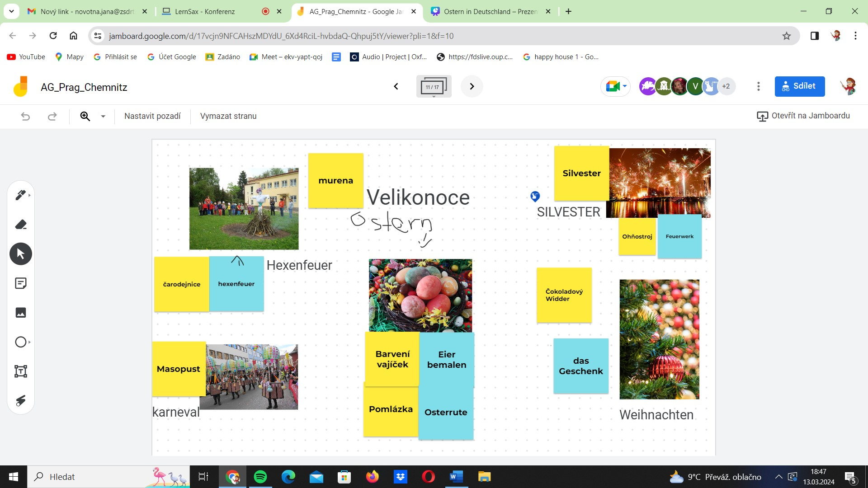Switch to the Nový link Gmail tab
The image size is (868, 488).
tap(87, 11)
